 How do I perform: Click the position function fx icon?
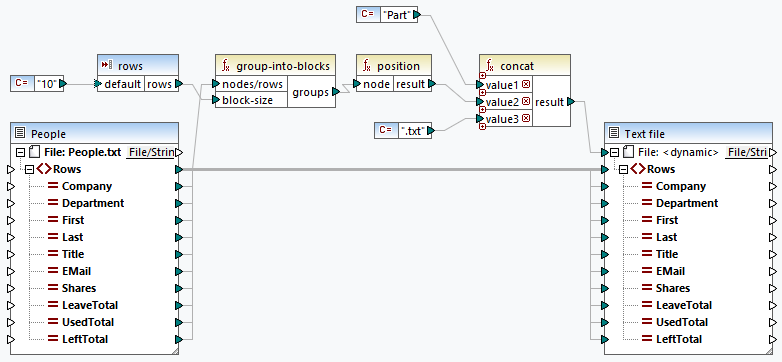pos(367,66)
